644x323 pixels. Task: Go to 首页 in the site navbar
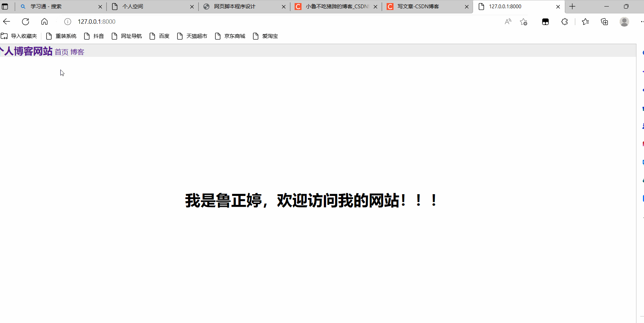62,52
